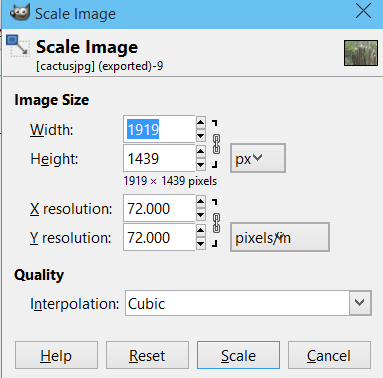Decrease Height with the down arrow
The height and width of the screenshot is (378, 383).
(201, 164)
